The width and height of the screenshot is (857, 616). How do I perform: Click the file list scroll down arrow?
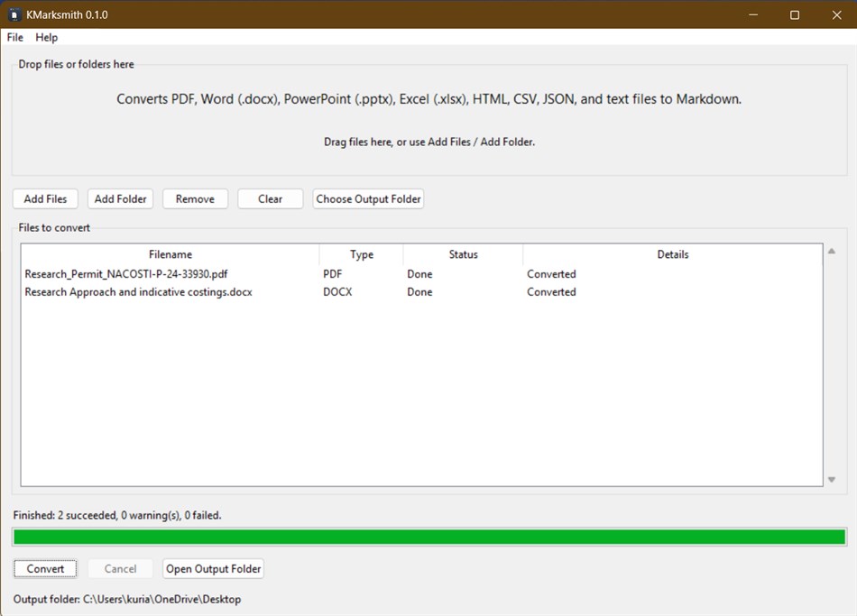click(x=832, y=479)
